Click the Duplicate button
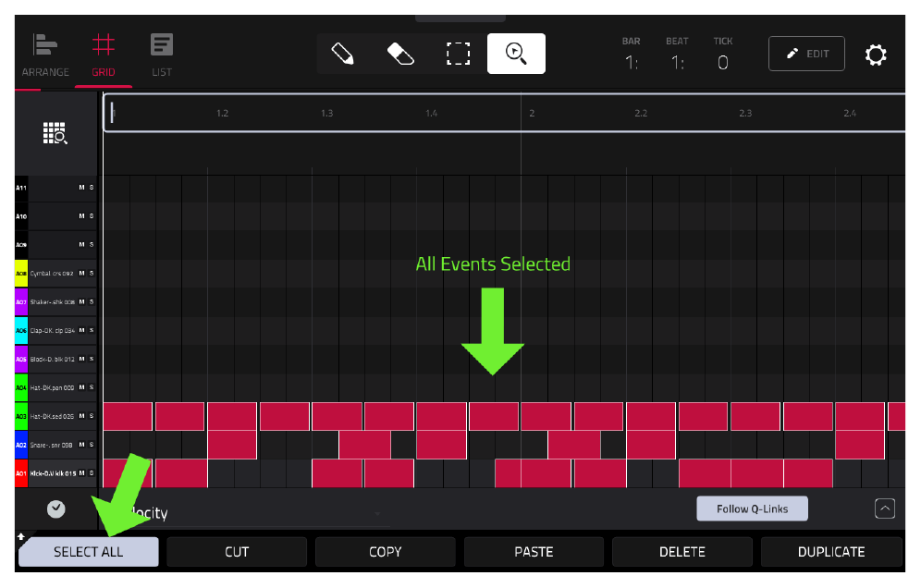The width and height of the screenshot is (921, 588). click(x=831, y=552)
